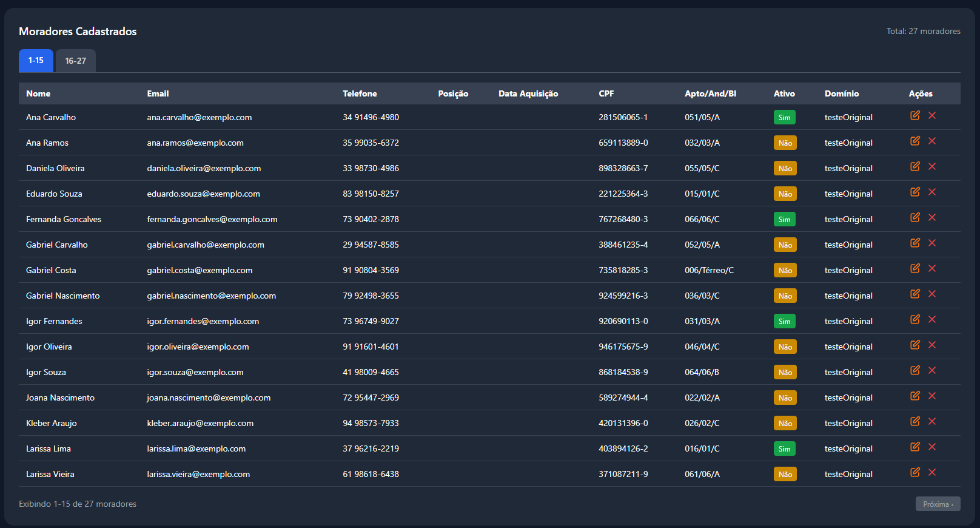Click Sim active badge for Larissa Lima
Image resolution: width=980 pixels, height=528 pixels.
coord(784,449)
